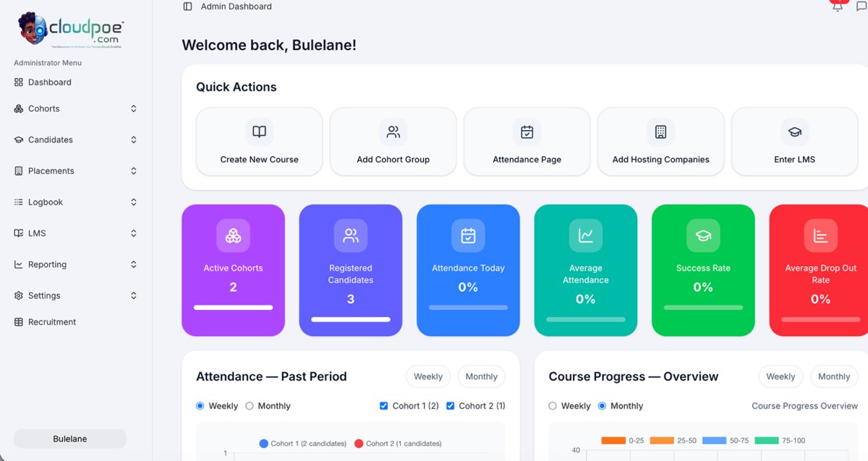Expand the Placements menu chevron
The height and width of the screenshot is (461, 868).
coord(134,171)
